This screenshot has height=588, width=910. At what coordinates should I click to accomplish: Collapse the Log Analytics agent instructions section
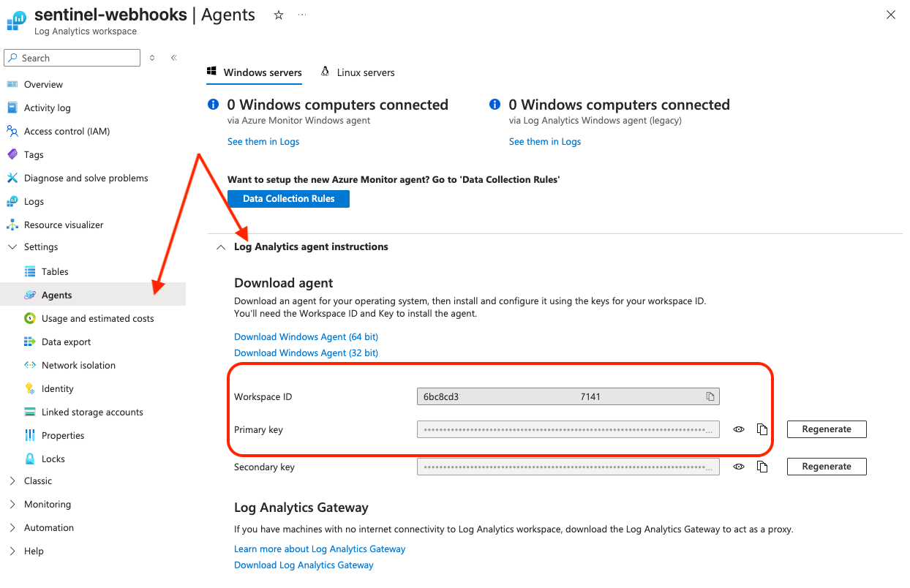tap(221, 247)
